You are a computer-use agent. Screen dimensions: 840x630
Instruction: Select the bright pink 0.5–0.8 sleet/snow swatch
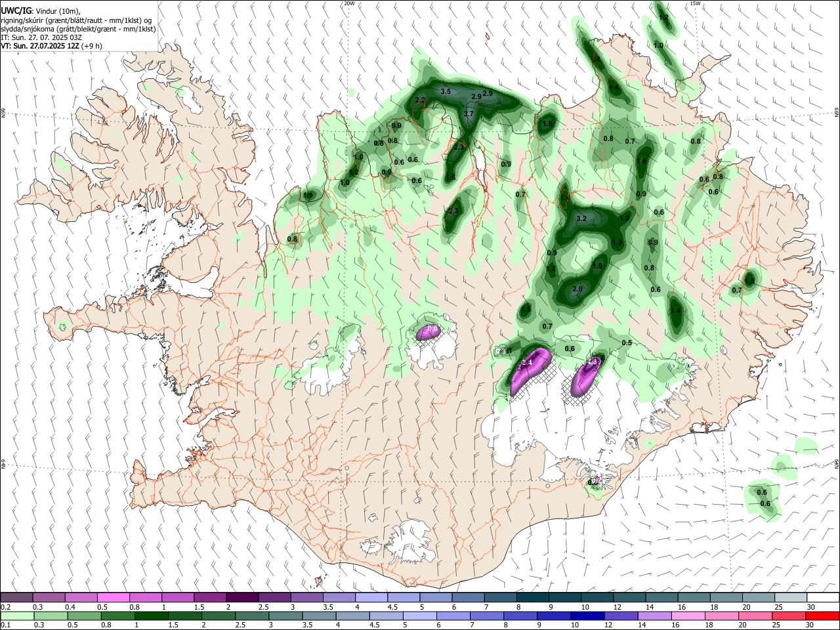pos(113,597)
